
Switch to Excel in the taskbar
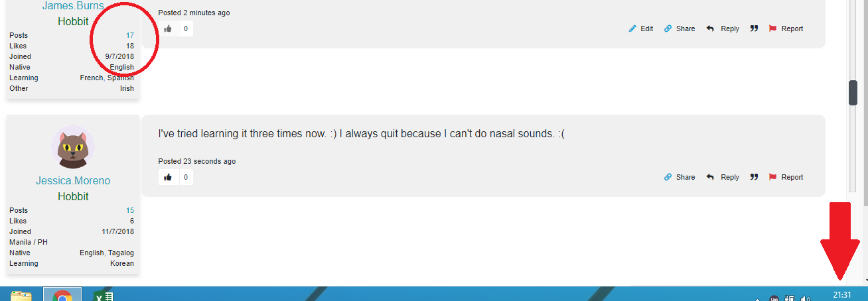[104, 296]
